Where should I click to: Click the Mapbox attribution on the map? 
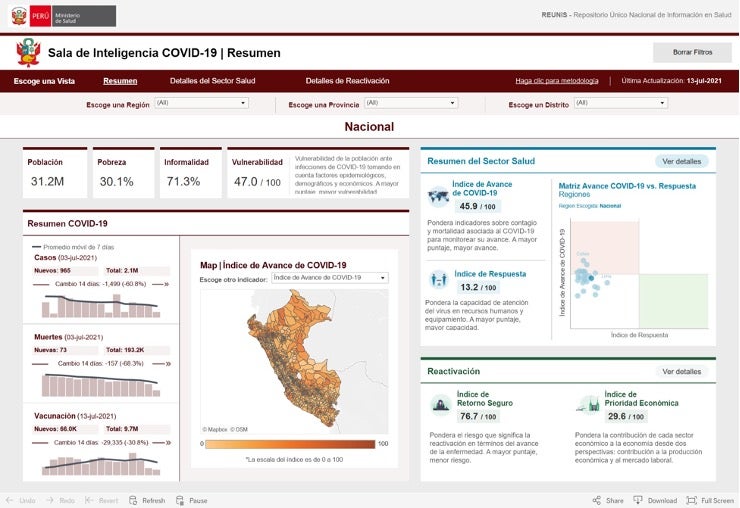215,430
